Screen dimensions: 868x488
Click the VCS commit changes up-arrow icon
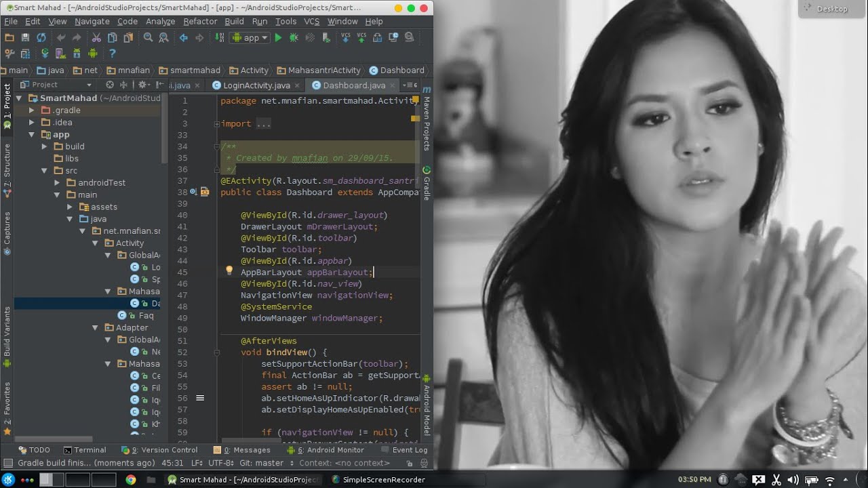(x=361, y=38)
